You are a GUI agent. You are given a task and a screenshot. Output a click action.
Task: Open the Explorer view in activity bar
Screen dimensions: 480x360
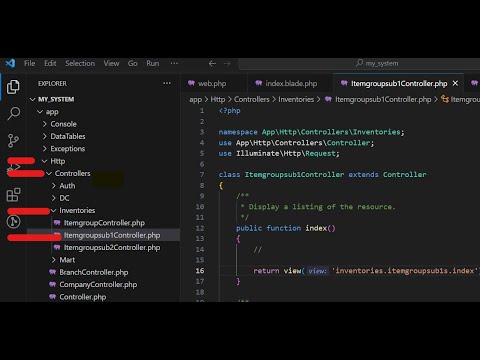pos(13,87)
